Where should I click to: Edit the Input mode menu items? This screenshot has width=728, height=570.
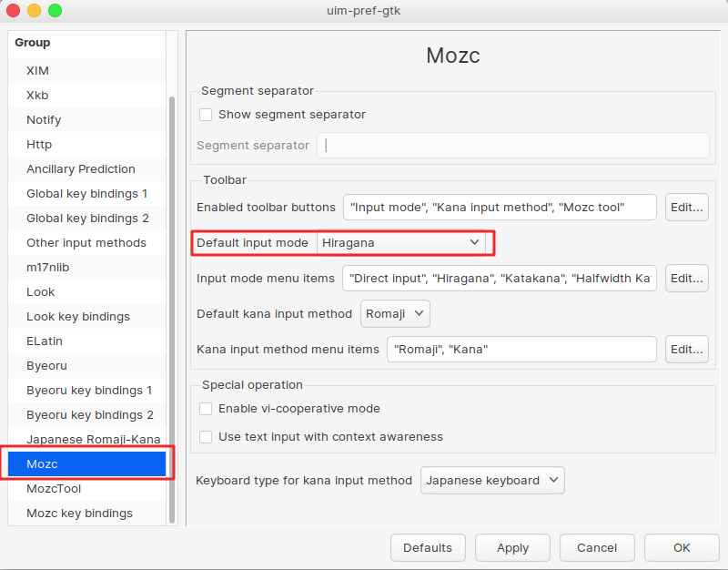687,279
